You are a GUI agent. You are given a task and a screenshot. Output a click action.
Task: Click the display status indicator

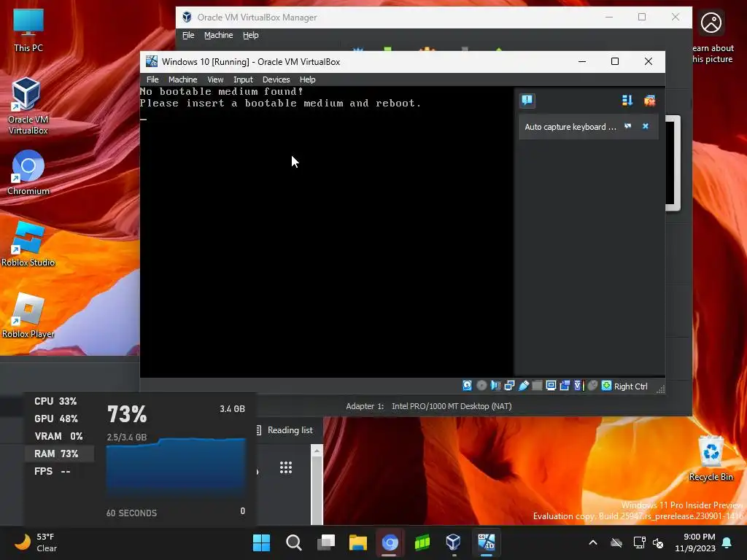[x=551, y=386]
